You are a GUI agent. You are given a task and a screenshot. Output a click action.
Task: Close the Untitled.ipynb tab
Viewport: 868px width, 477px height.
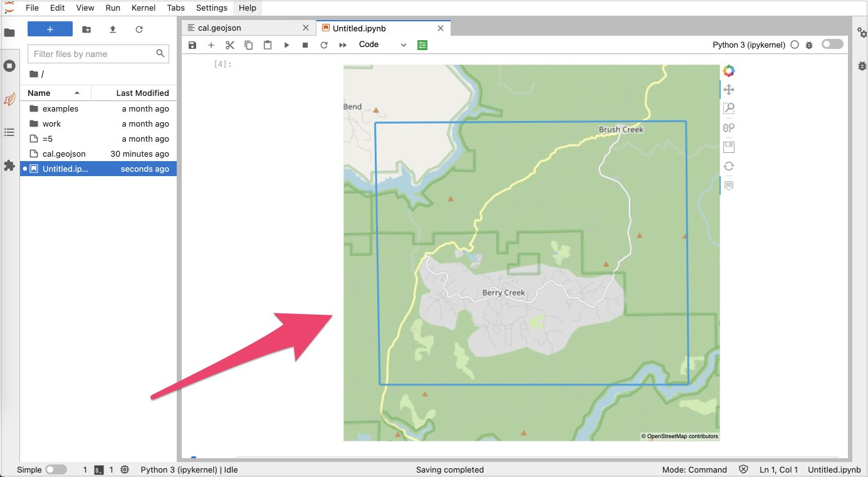click(441, 28)
